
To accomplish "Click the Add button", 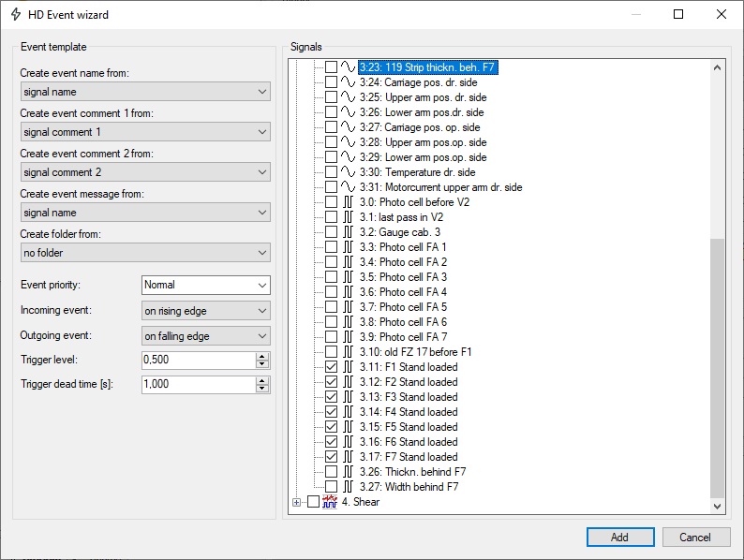I will pos(620,538).
